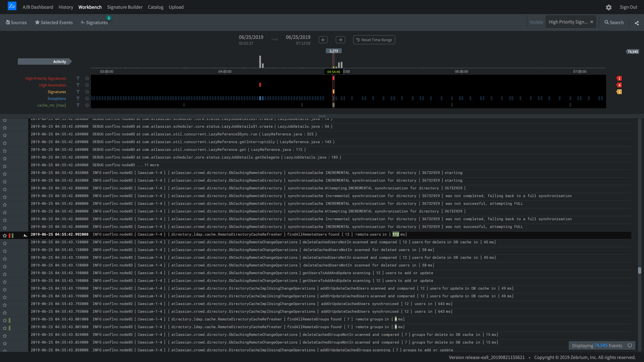Screen dimensions: 644x362
Task: Hide High Anomalies row
Action: pos(87,85)
